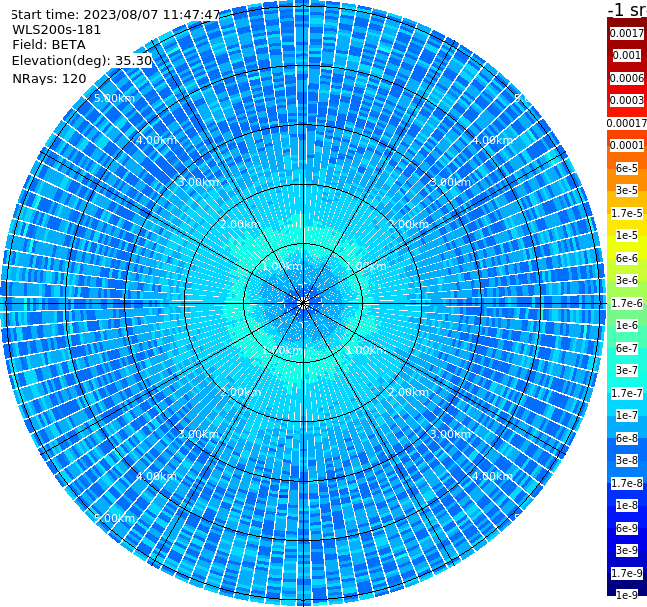
Task: Select the colorbar value '6e-5'
Action: pyautogui.click(x=627, y=168)
